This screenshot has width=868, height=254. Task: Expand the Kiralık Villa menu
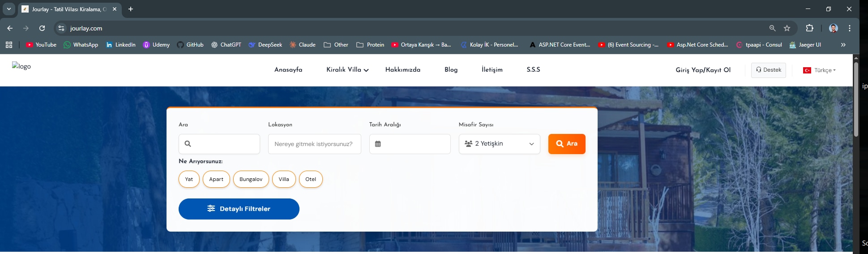[347, 70]
